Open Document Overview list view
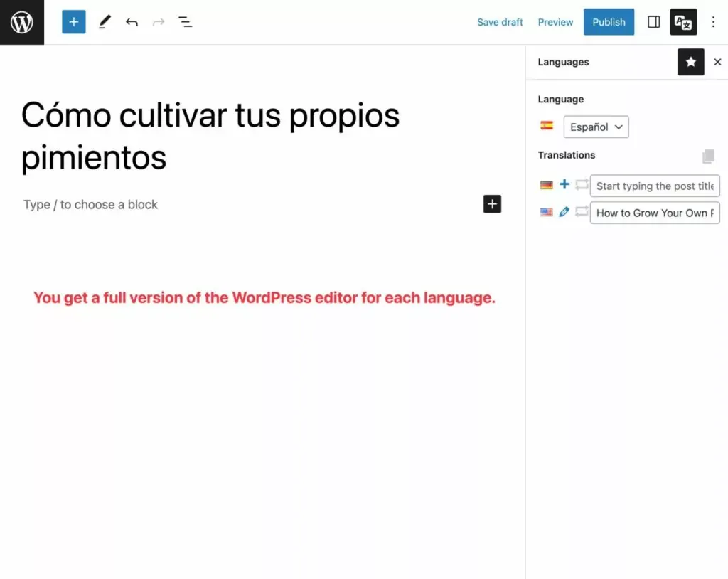Image resolution: width=728 pixels, height=579 pixels. pyautogui.click(x=185, y=22)
